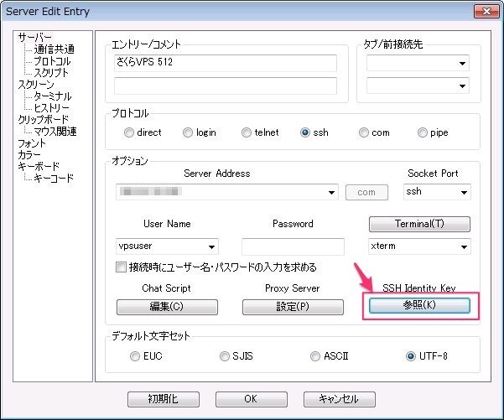Viewport: 504px width, 420px height.
Task: Select キーコード under キーボード
Action: coord(53,179)
